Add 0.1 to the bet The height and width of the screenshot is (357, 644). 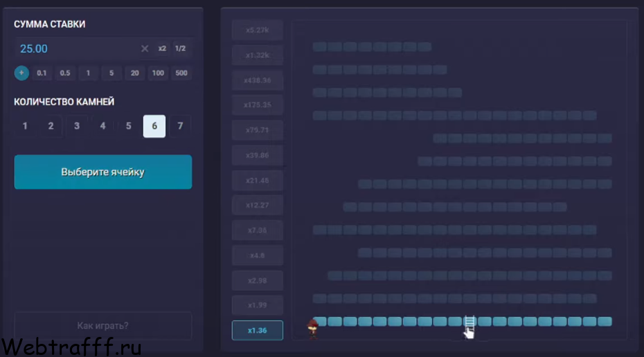point(42,73)
